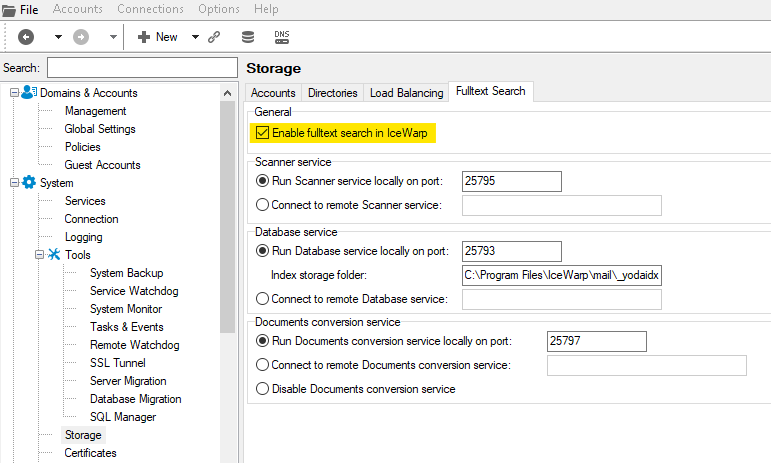Select Policies in the tree
Image resolution: width=771 pixels, height=463 pixels.
[83, 147]
